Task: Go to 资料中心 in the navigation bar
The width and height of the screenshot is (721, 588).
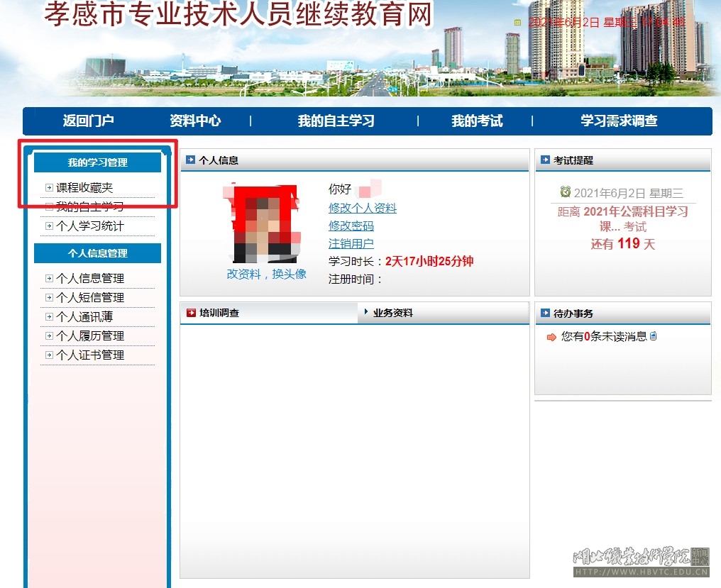Action: click(195, 121)
